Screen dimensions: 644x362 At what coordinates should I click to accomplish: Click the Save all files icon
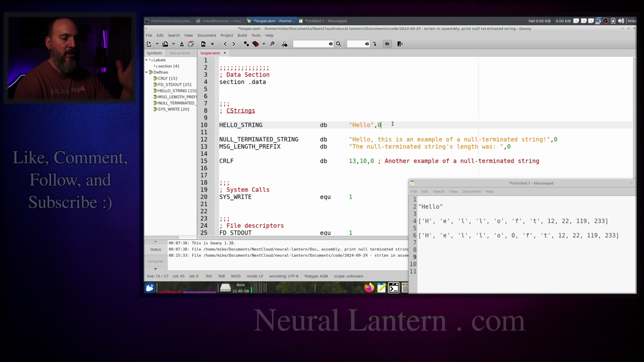pyautogui.click(x=191, y=44)
